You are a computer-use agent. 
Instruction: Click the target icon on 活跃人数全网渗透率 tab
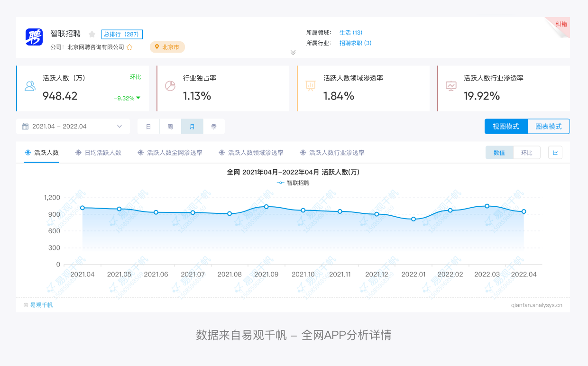coord(140,153)
